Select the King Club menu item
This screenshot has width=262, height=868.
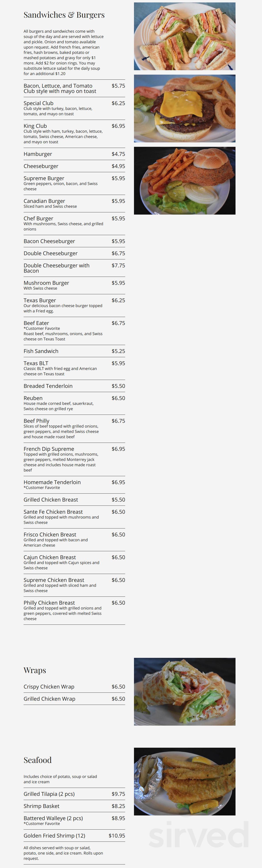tap(35, 126)
